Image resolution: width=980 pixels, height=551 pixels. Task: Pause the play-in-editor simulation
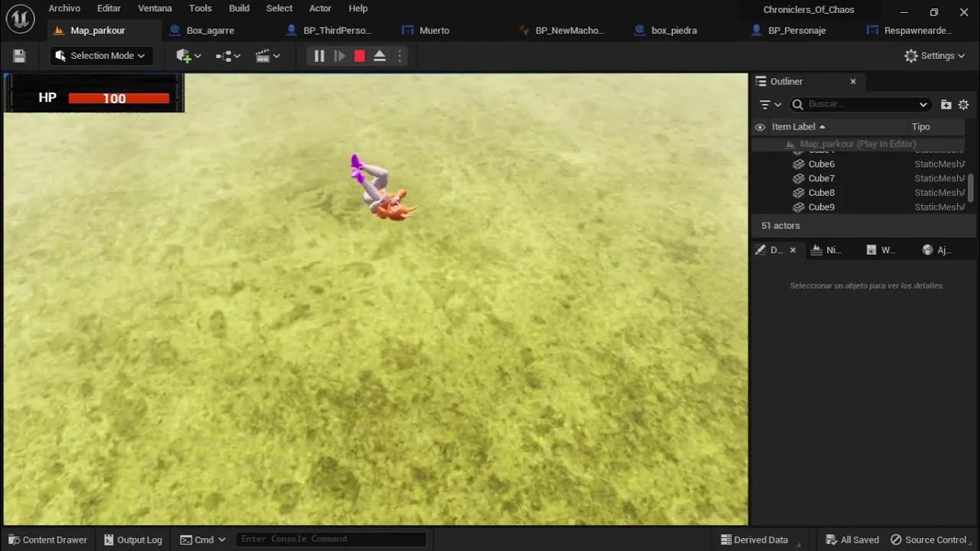pos(319,56)
